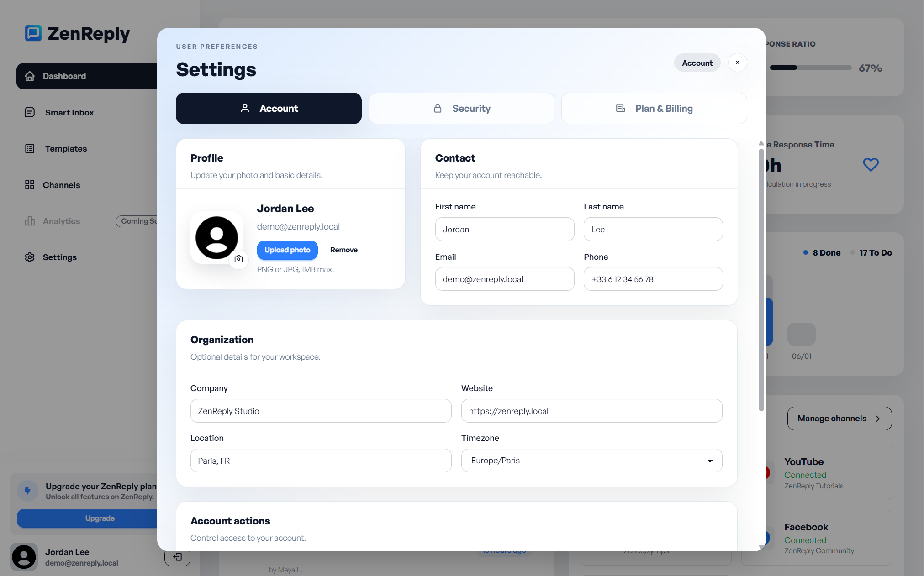Open the Smart Inbox from the sidebar
This screenshot has height=576, width=924.
point(30,112)
